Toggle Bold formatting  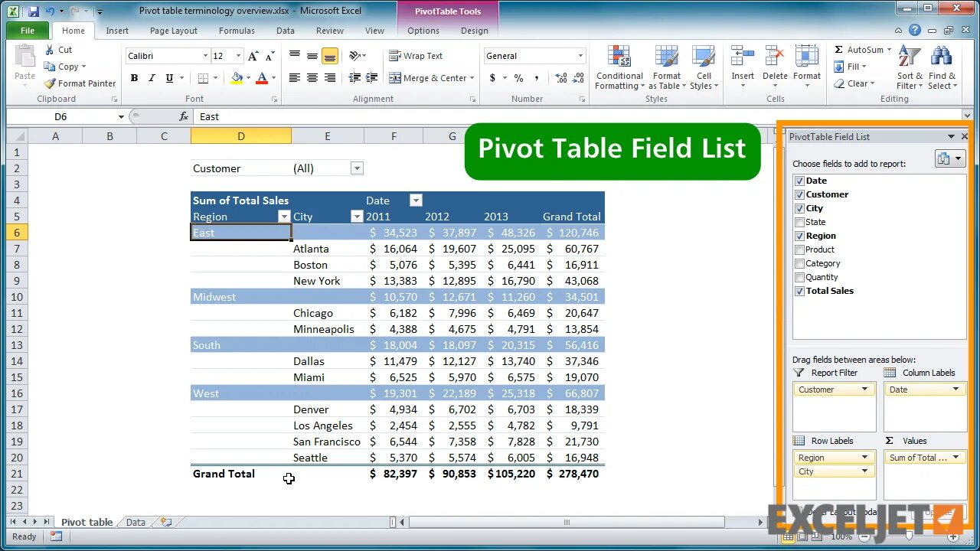point(134,78)
